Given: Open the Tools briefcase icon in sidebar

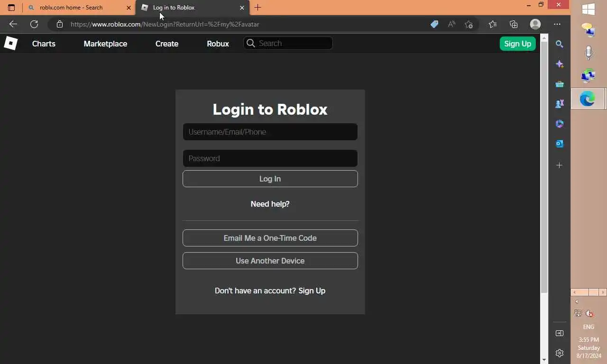Looking at the screenshot, I should (560, 84).
